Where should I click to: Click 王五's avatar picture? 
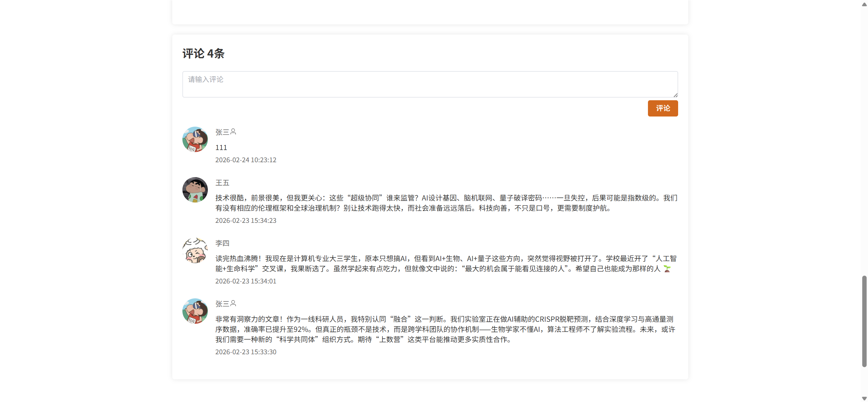point(195,190)
